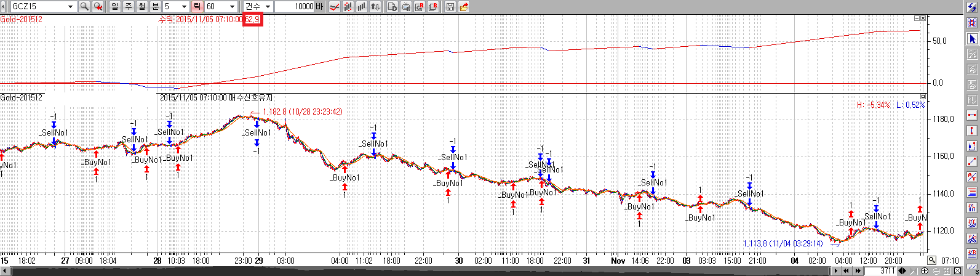Select the 월 (monthly) period button
Viewport: 980px width, 276px height.
tap(141, 7)
